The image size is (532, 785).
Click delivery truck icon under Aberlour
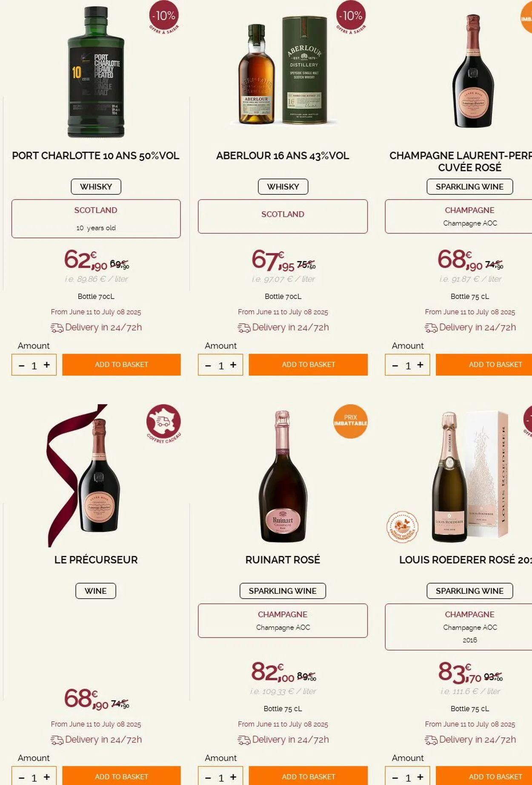[244, 328]
